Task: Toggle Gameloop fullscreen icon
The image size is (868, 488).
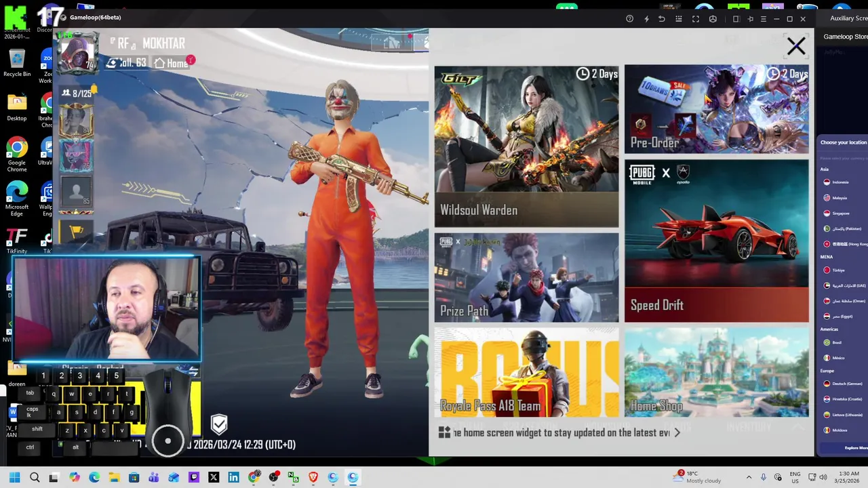Action: [x=695, y=19]
